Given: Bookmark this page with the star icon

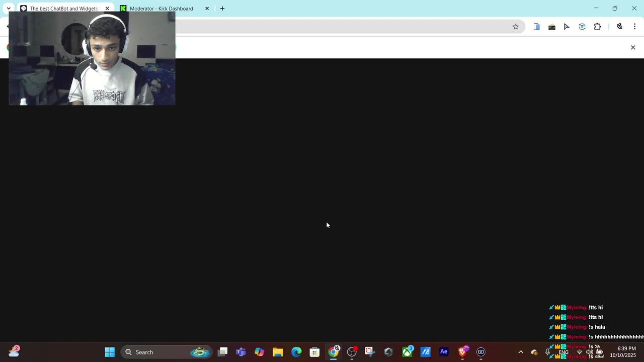Looking at the screenshot, I should tap(516, 27).
